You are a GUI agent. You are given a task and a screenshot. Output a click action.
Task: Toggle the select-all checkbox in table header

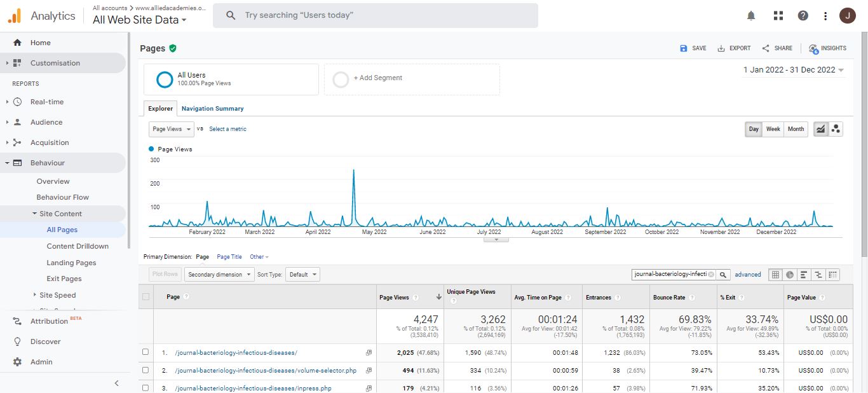146,297
